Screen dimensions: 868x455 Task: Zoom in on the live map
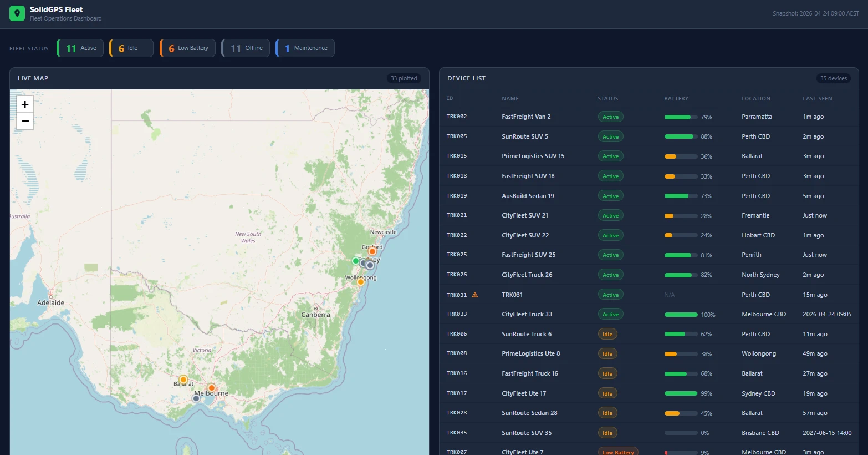click(x=25, y=104)
